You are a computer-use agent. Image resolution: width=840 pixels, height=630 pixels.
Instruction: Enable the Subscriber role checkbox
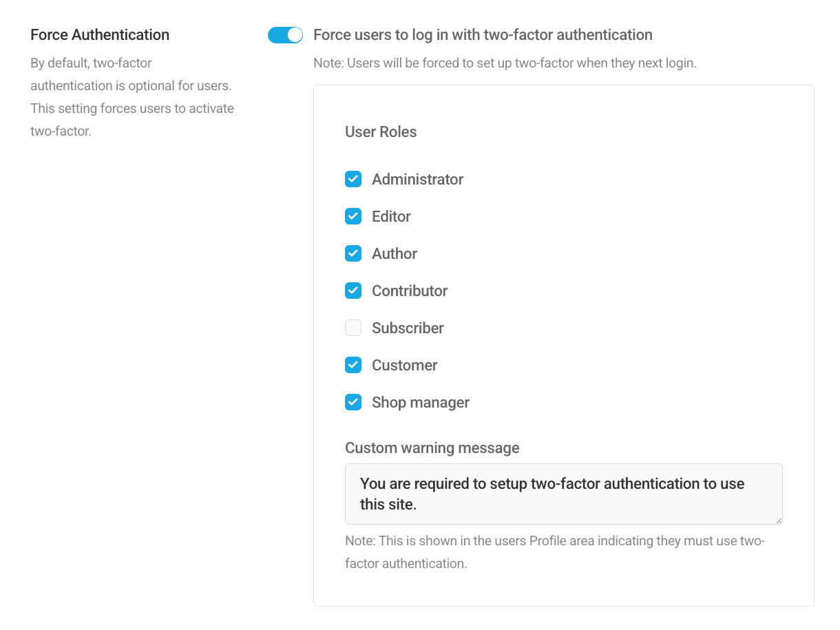tap(353, 328)
